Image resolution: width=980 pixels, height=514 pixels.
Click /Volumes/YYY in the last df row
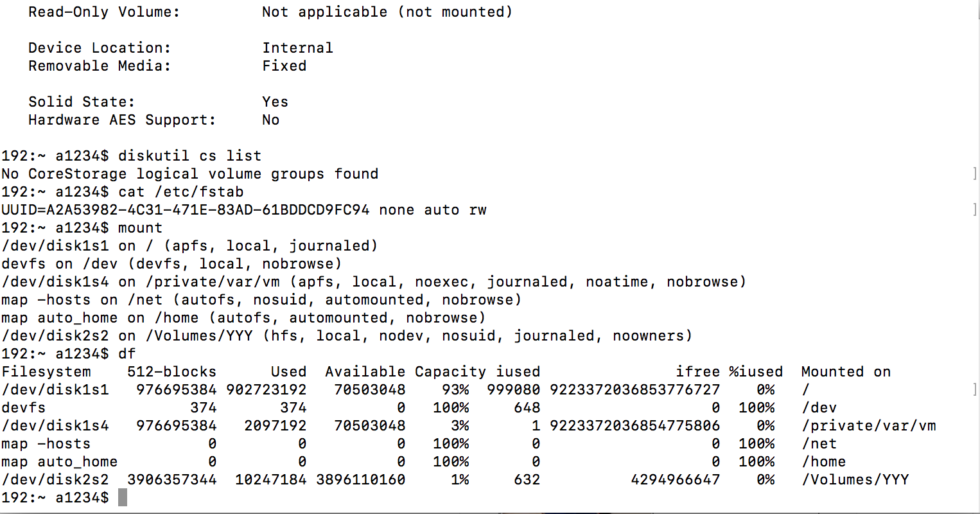click(855, 480)
